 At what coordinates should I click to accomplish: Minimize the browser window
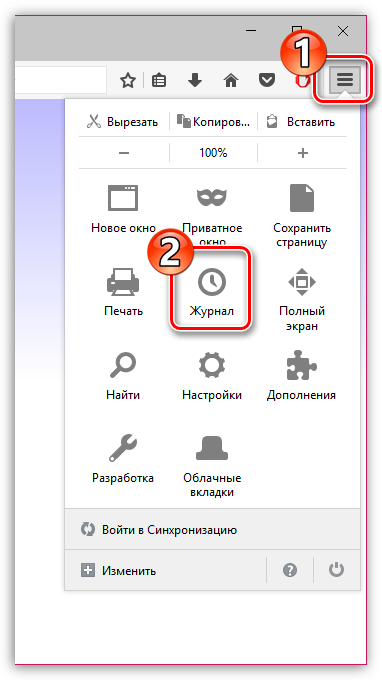250,31
